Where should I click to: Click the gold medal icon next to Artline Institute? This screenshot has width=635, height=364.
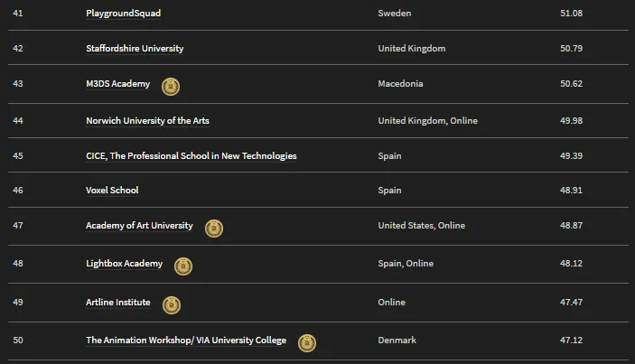[x=172, y=305]
